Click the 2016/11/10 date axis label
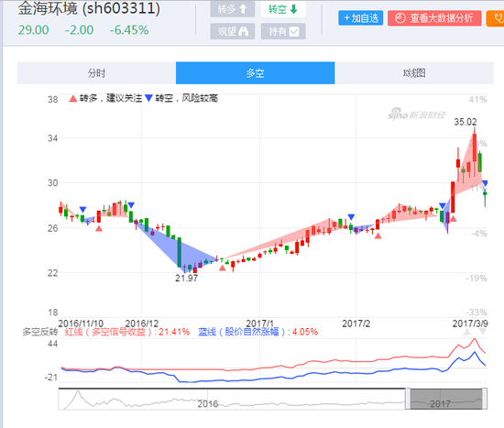Image resolution: width=504 pixels, height=428 pixels. (81, 324)
